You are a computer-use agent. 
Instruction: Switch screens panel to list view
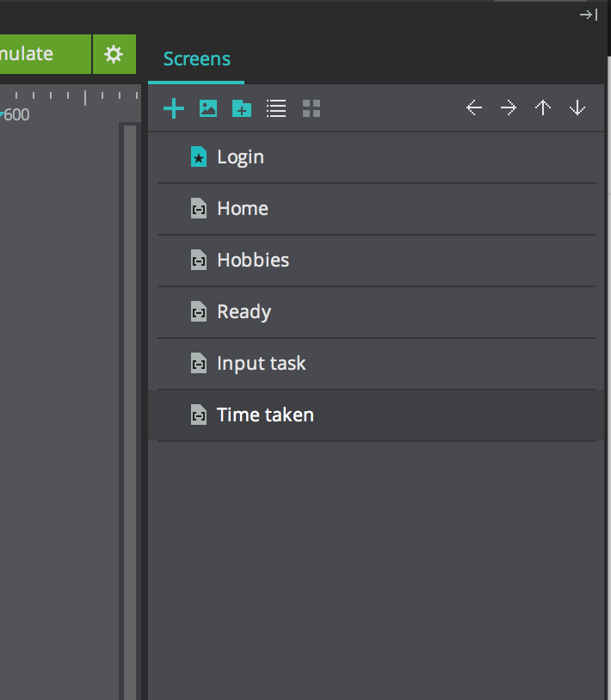(x=276, y=108)
